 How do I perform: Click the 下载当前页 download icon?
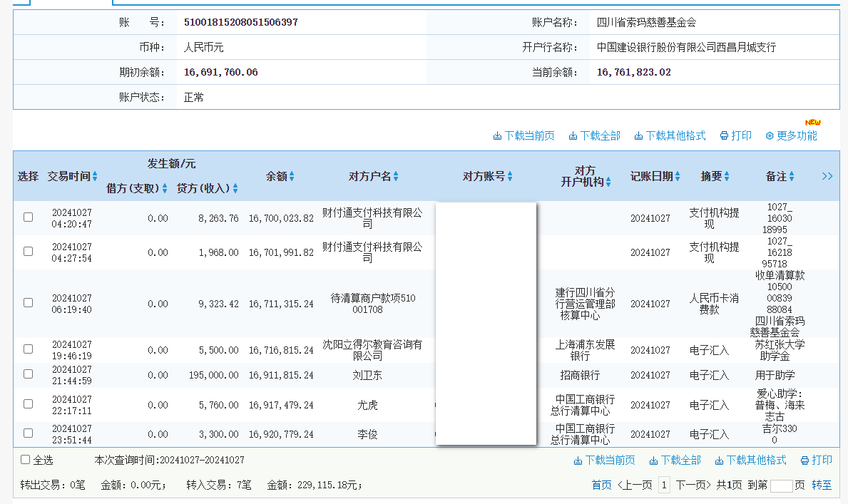[x=497, y=135]
